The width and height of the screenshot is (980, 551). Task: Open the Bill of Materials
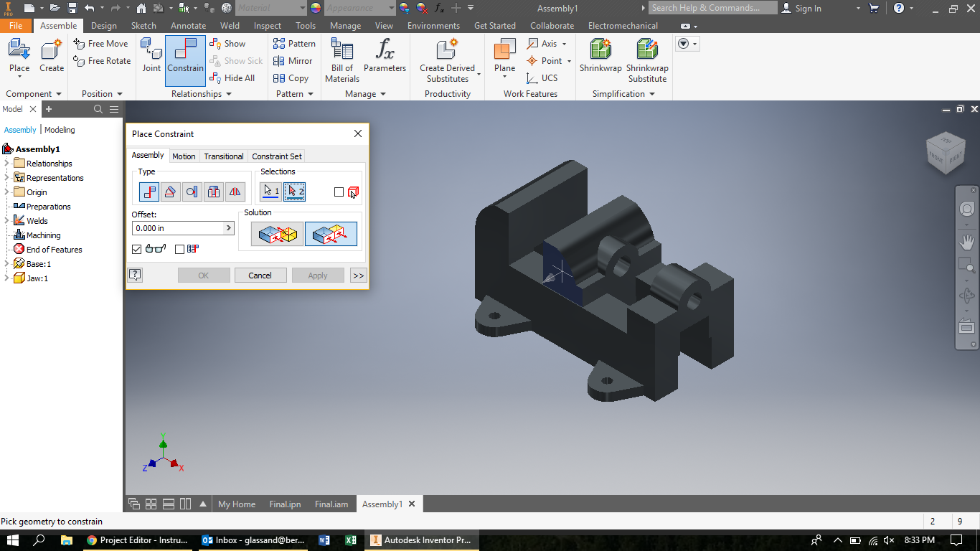point(342,60)
